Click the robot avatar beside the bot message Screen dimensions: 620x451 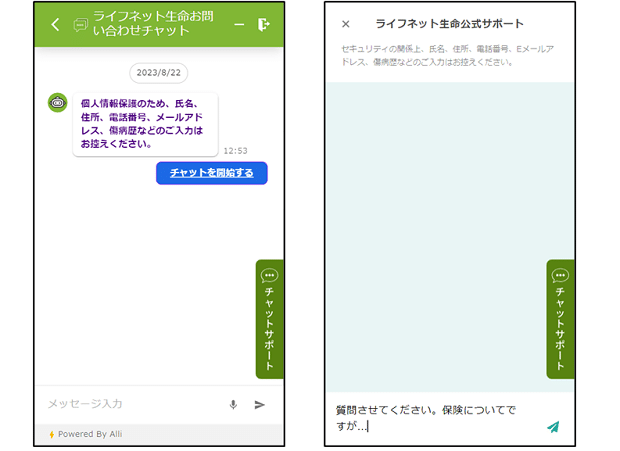58,103
